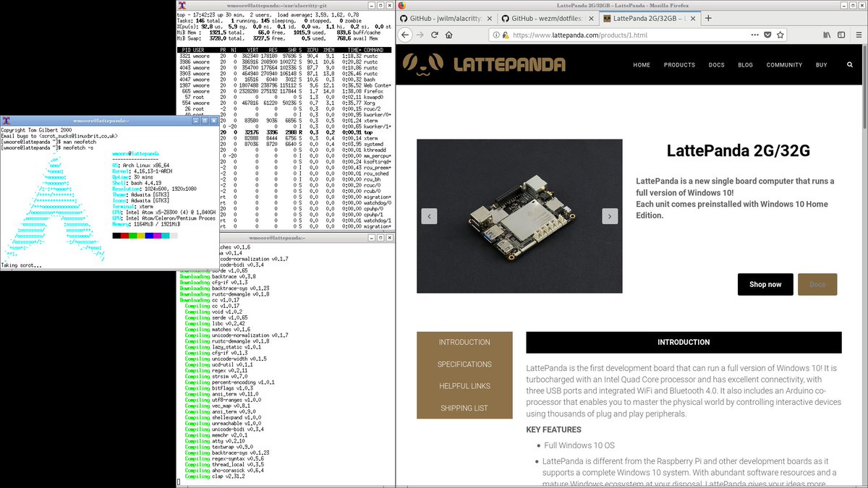The width and height of the screenshot is (868, 488).
Task: Maximize the neofetch xterm window
Action: point(205,120)
